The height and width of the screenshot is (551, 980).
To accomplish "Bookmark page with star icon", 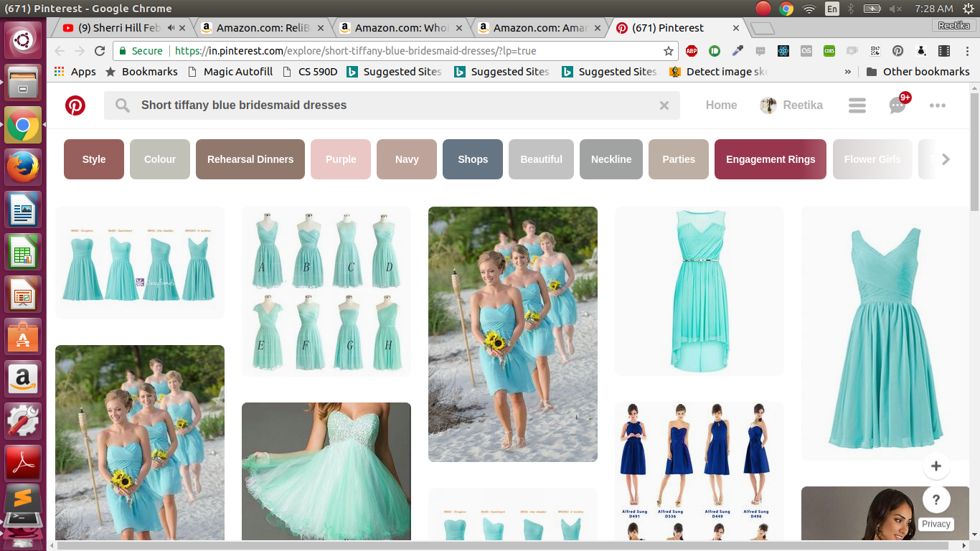I will [x=669, y=51].
